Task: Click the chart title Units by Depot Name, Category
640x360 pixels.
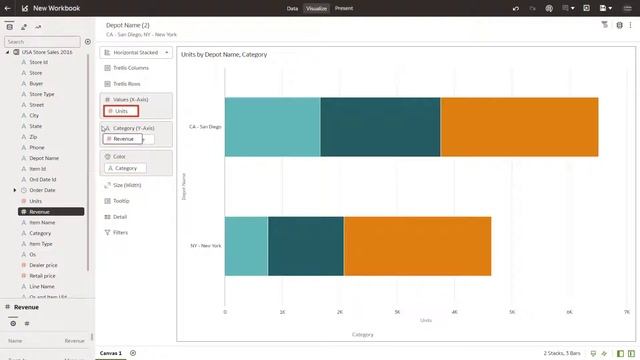Action: [x=224, y=54]
